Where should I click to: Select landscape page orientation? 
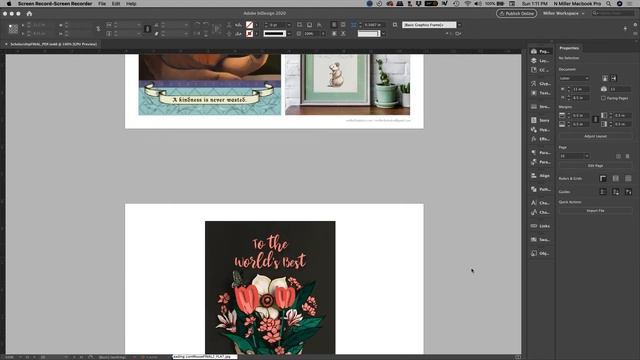[x=613, y=78]
